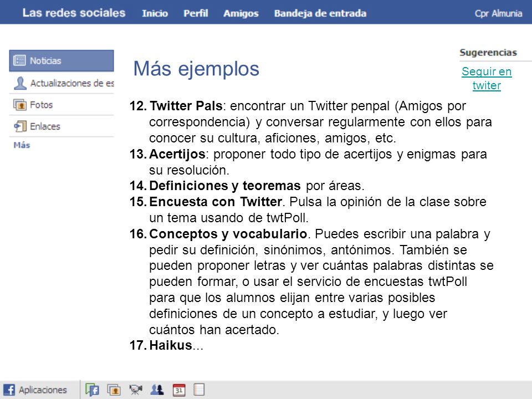This screenshot has width=532, height=399.
Task: Click the Las redes sociales title
Action: tap(74, 13)
